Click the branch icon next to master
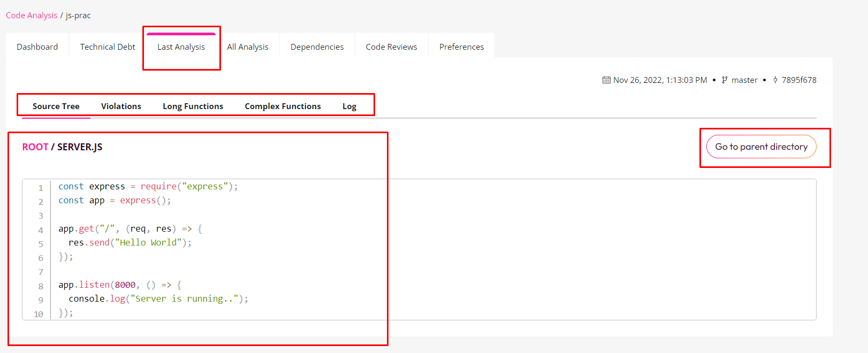Screen dimensions: 868x353 click(725, 80)
